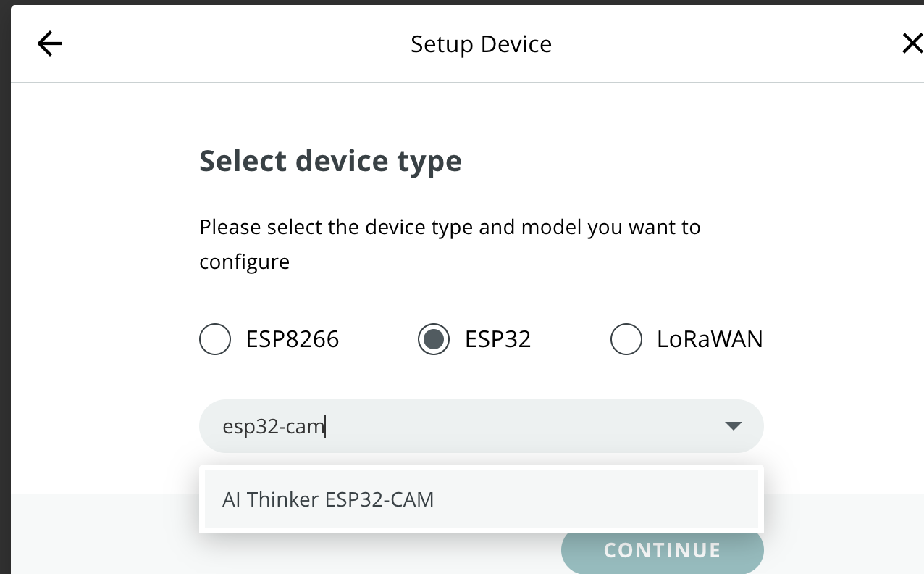Click the Setup Device title text
Screen dimensions: 924x574
(x=481, y=44)
